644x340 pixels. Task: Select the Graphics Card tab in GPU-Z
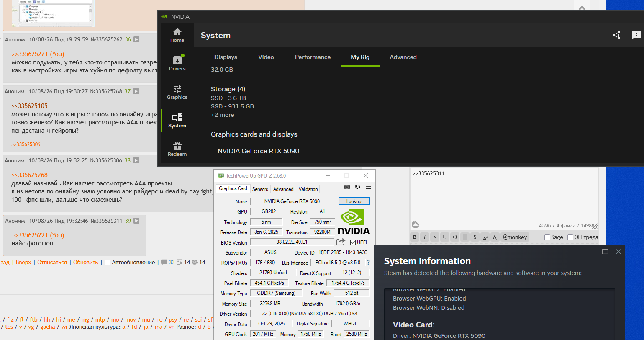pos(233,188)
